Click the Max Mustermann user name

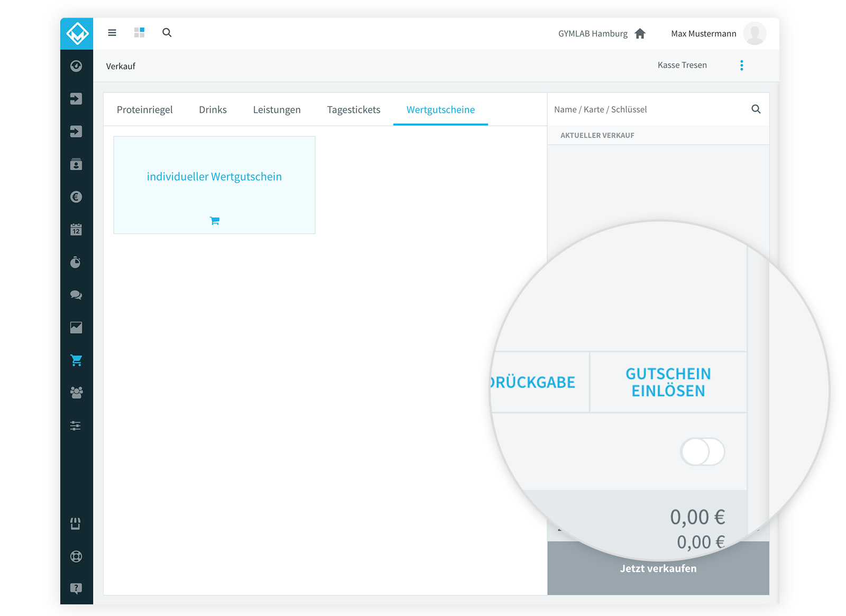[x=703, y=33]
